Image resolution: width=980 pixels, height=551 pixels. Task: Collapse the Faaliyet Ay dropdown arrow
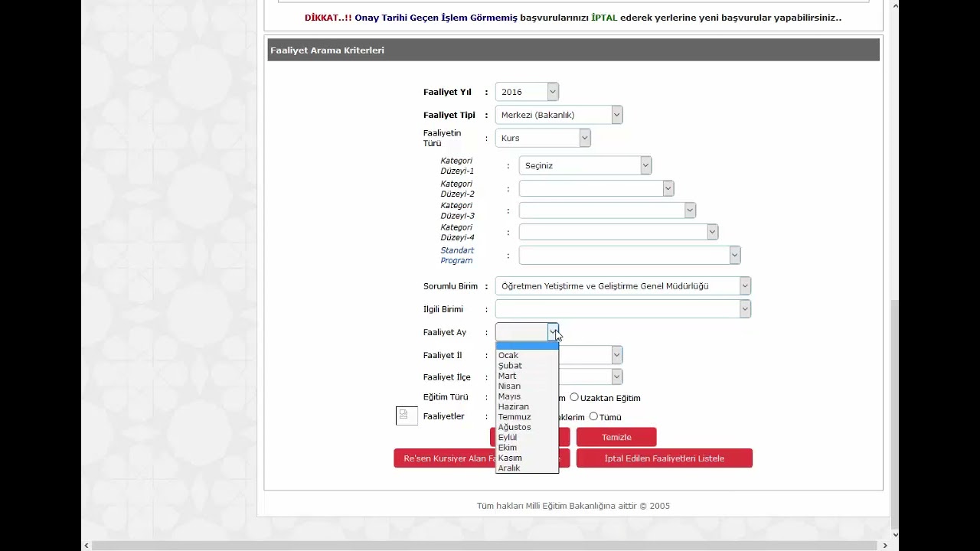click(553, 332)
